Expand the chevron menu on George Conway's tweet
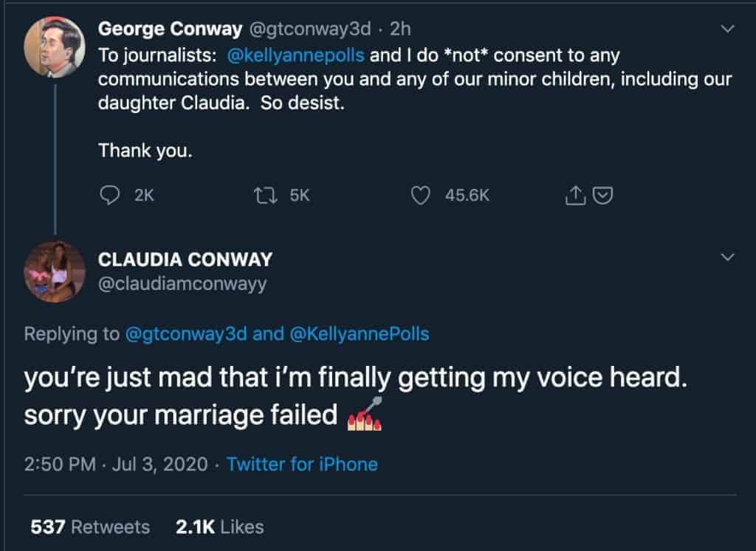The image size is (756, 551). click(x=727, y=29)
